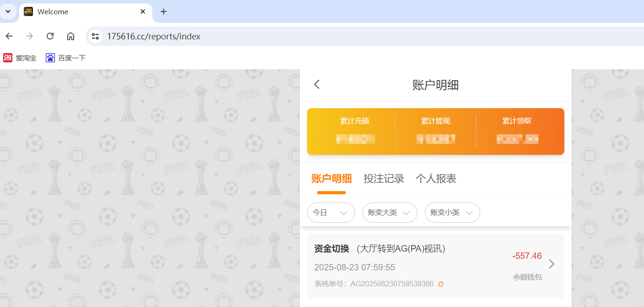Click the browser back navigation arrow

[x=9, y=36]
